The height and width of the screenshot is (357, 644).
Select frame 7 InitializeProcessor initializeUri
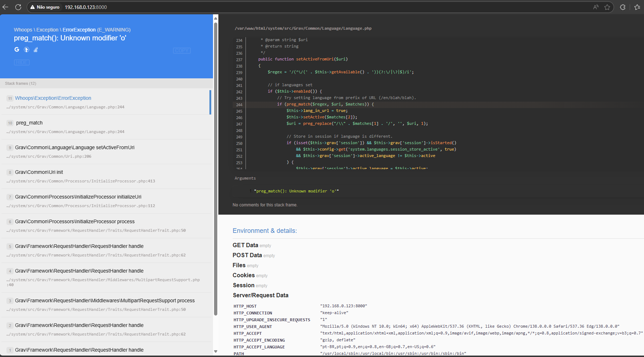click(x=78, y=197)
